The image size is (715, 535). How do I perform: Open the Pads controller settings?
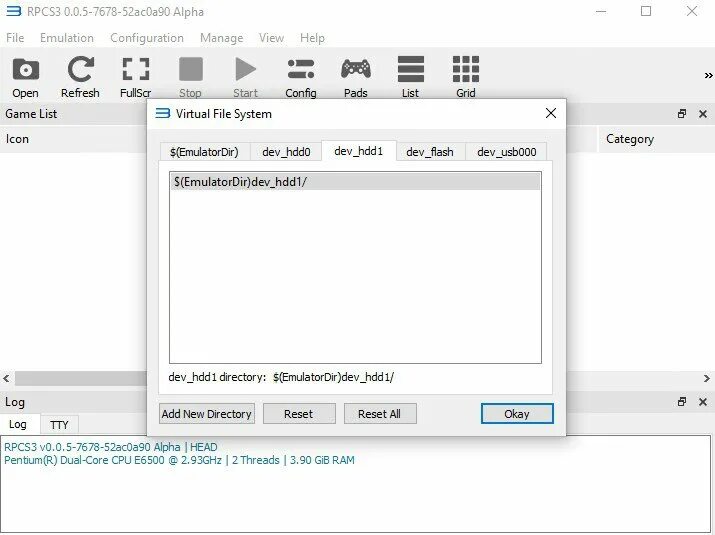coord(356,78)
